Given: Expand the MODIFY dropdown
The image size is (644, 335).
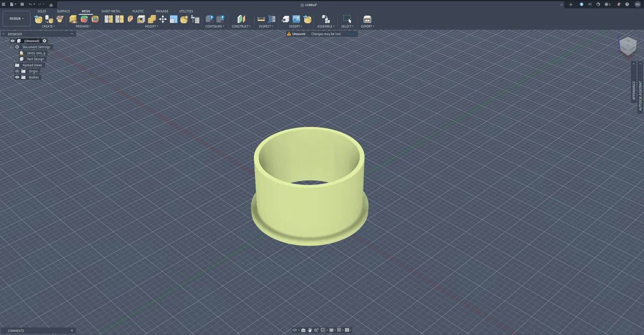Looking at the screenshot, I should tap(151, 26).
